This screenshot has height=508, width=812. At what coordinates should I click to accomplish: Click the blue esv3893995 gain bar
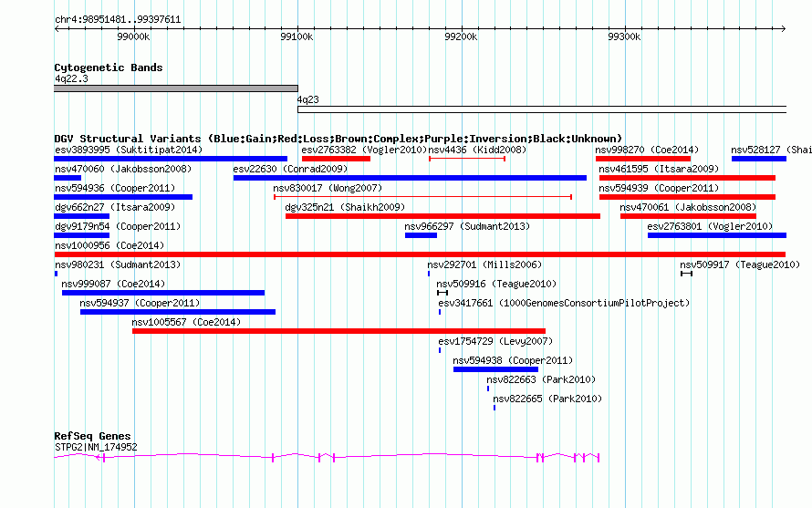pyautogui.click(x=171, y=159)
